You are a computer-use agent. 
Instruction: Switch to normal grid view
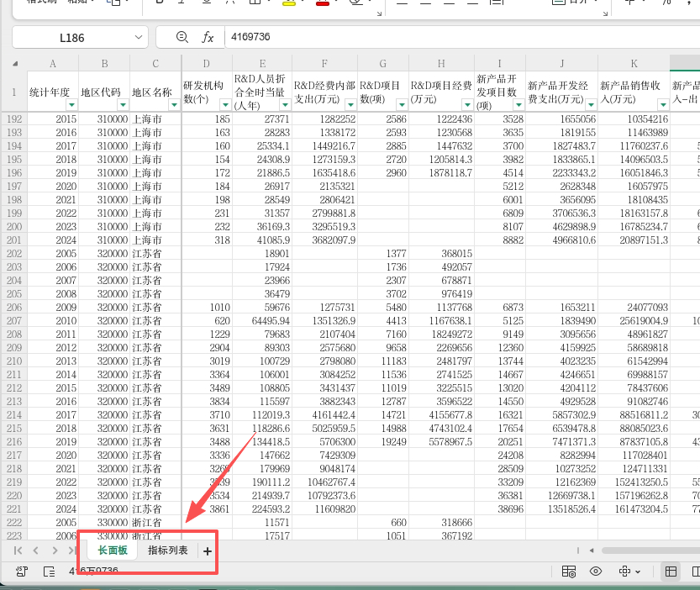(671, 572)
